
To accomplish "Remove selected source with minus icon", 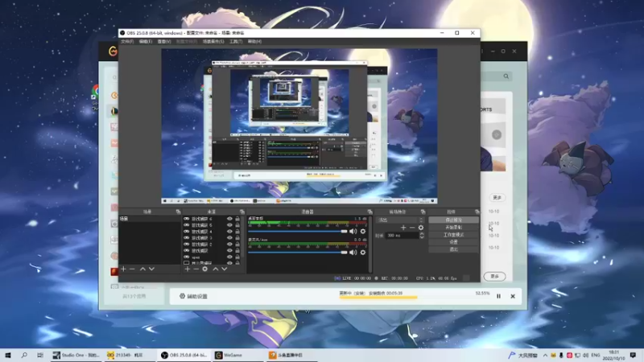I will [196, 269].
